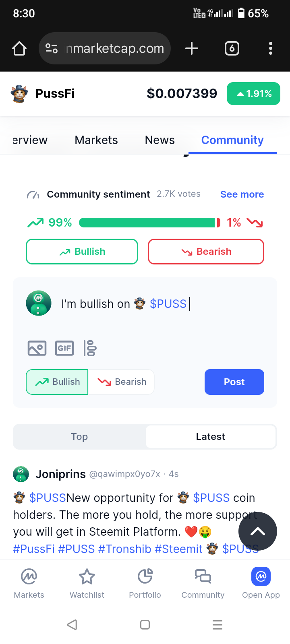Click the community sentiment percentage bar
This screenshot has height=644, width=290.
click(149, 223)
